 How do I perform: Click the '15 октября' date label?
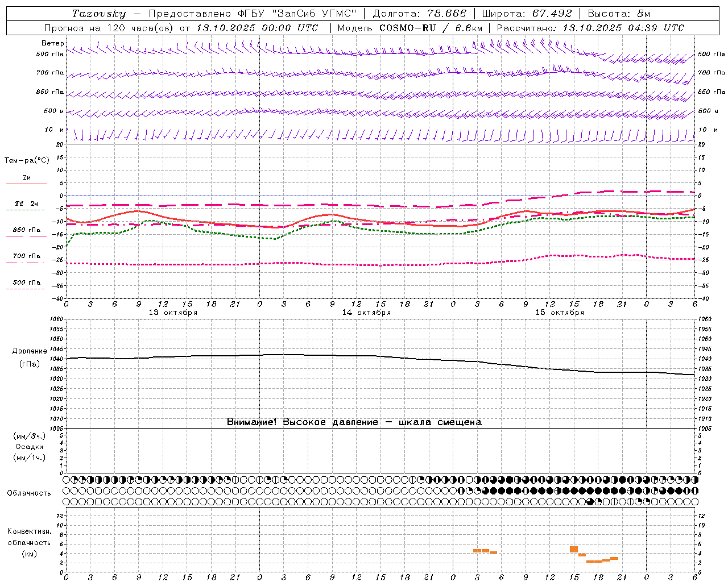[560, 313]
